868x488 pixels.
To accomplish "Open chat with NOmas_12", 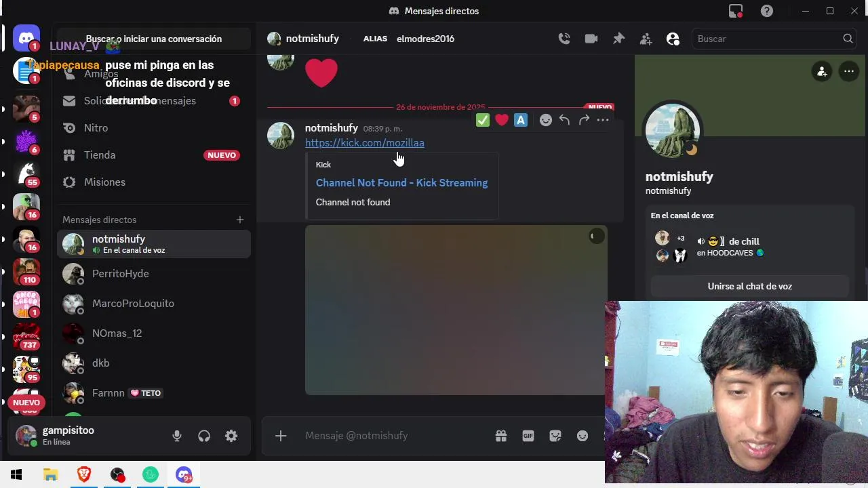I will tap(154, 333).
